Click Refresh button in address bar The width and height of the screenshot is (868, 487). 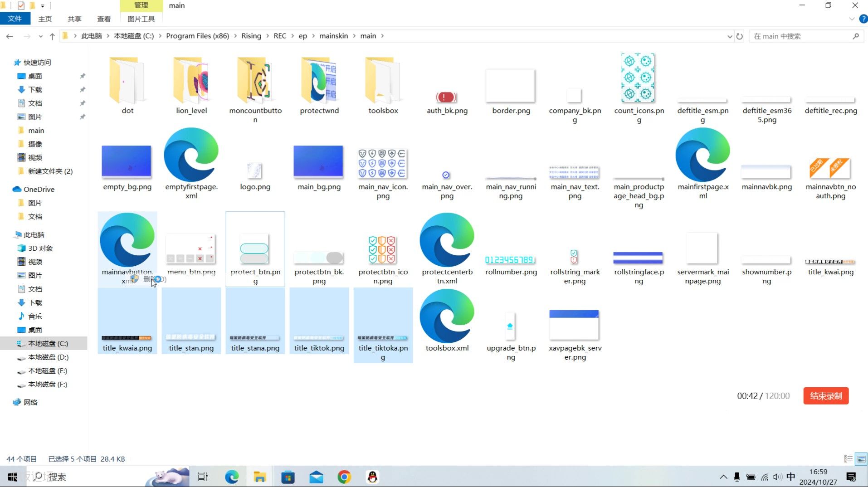coord(740,36)
